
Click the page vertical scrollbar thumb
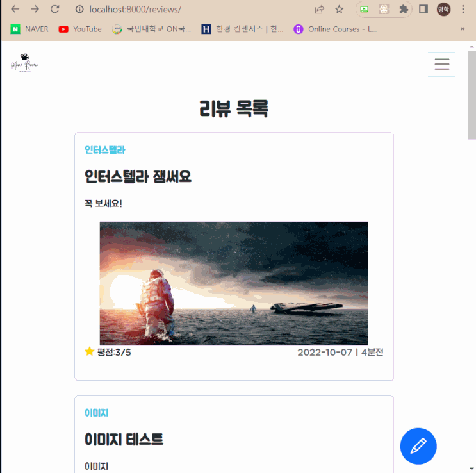[x=472, y=95]
